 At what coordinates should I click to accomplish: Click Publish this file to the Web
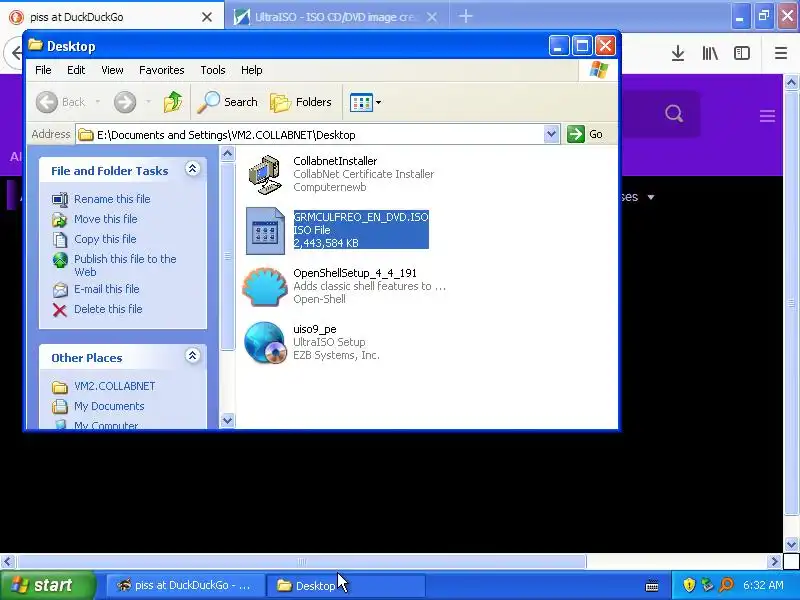(125, 265)
